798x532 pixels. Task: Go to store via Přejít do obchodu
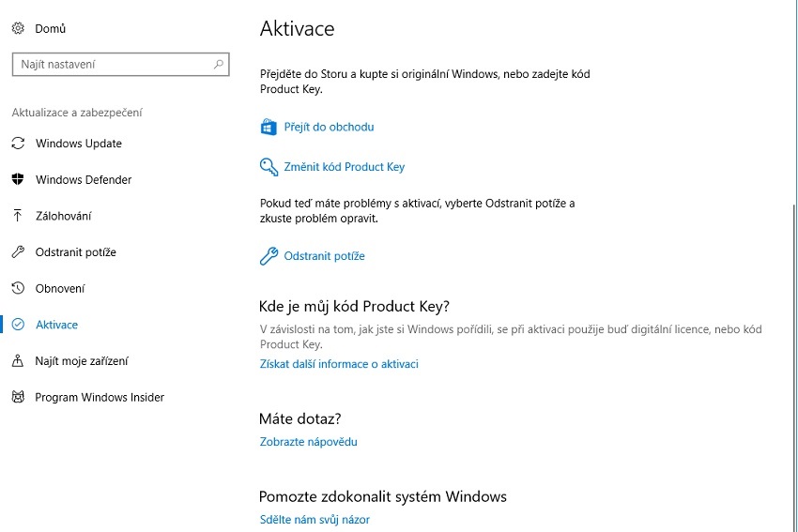click(x=329, y=127)
